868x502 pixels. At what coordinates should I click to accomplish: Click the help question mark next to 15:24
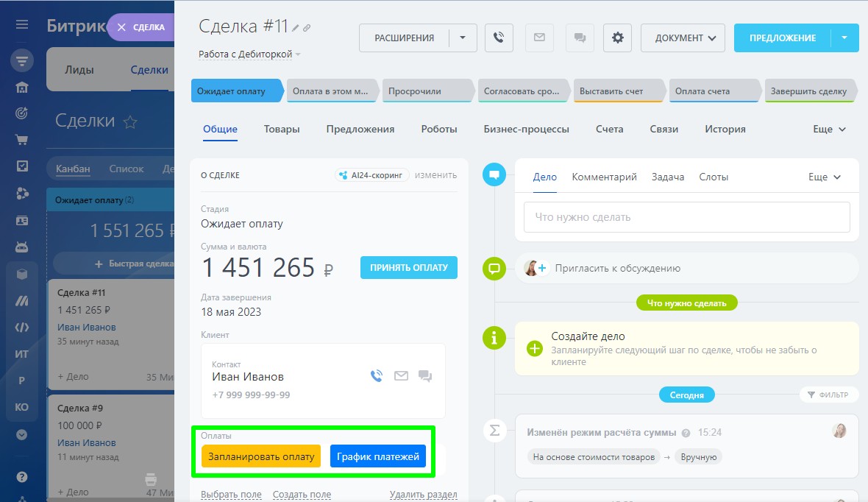[686, 433]
